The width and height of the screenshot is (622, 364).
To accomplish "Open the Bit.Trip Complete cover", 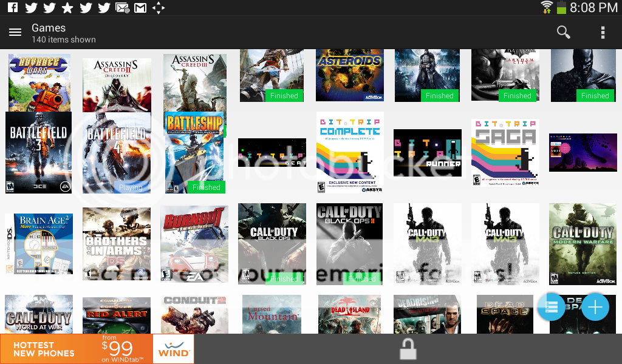I will click(350, 152).
